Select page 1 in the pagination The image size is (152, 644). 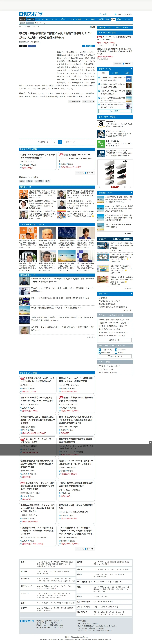pos(54,142)
